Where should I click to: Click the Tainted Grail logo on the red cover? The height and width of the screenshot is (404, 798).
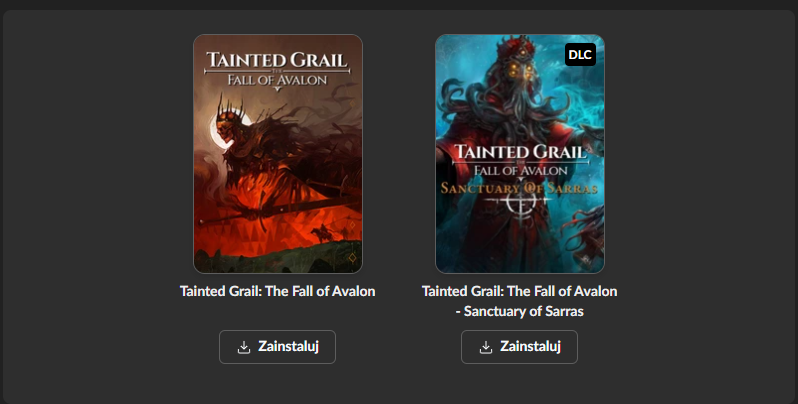coord(277,61)
